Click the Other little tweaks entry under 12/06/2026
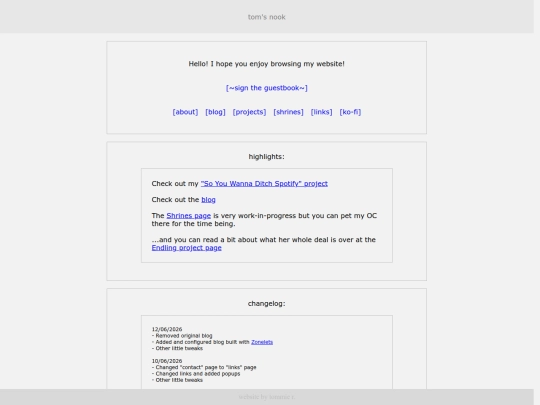This screenshot has height=405, width=540. coord(177,349)
